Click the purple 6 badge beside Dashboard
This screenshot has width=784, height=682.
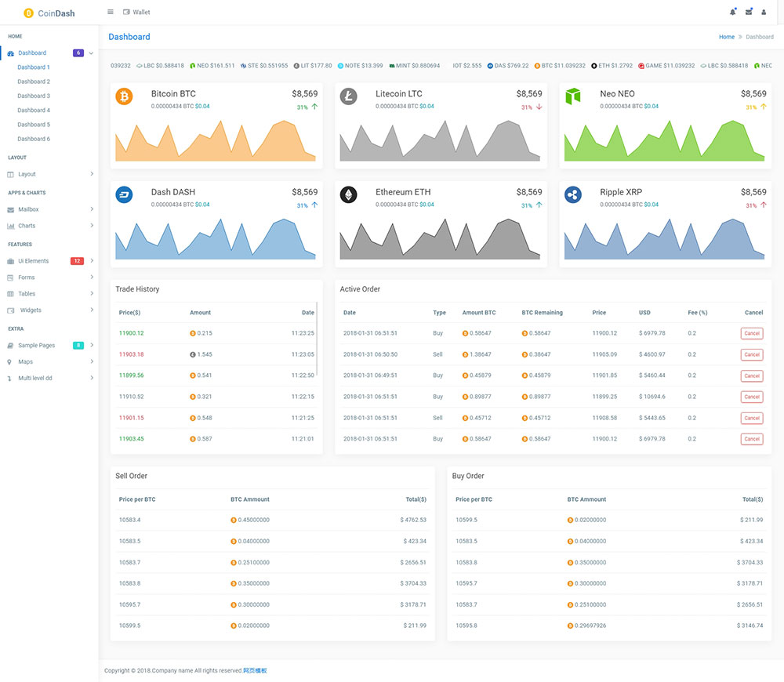[x=78, y=53]
